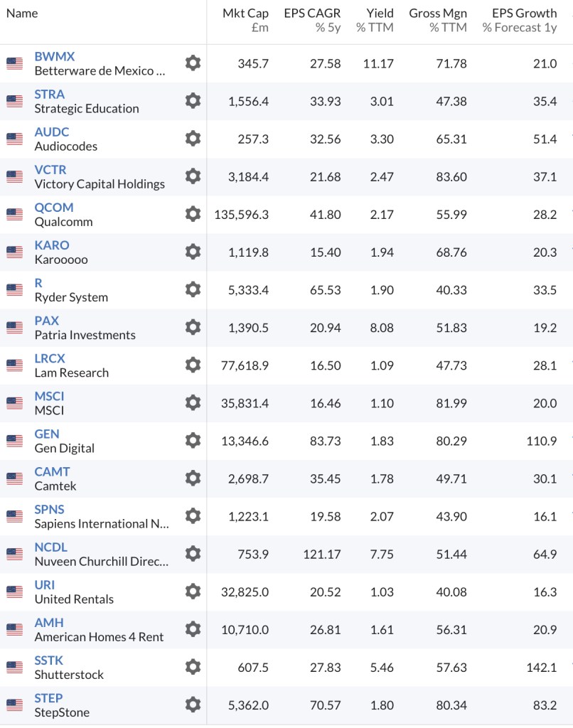
Task: Open the STRA ticker link
Action: click(x=49, y=94)
